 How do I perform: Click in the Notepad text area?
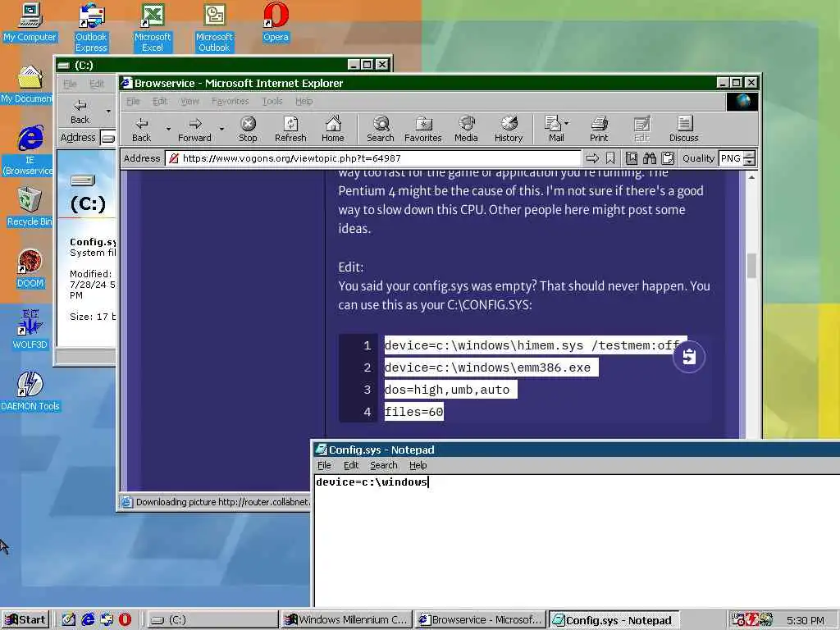[577, 541]
